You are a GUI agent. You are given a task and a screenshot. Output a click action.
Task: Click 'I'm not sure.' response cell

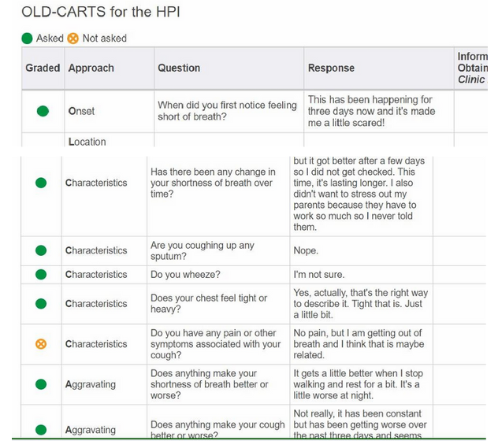click(x=361, y=275)
